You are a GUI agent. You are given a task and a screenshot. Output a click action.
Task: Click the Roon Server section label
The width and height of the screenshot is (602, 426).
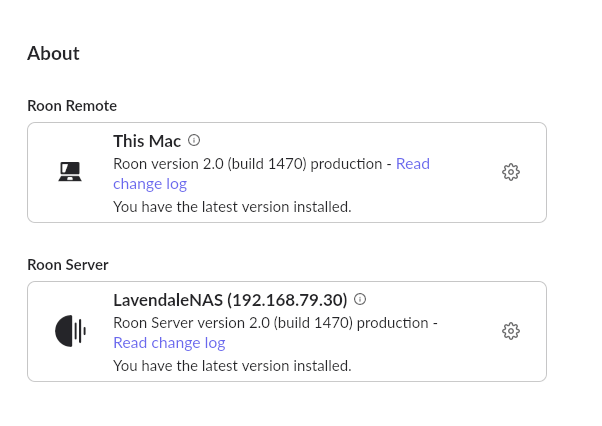[68, 265]
